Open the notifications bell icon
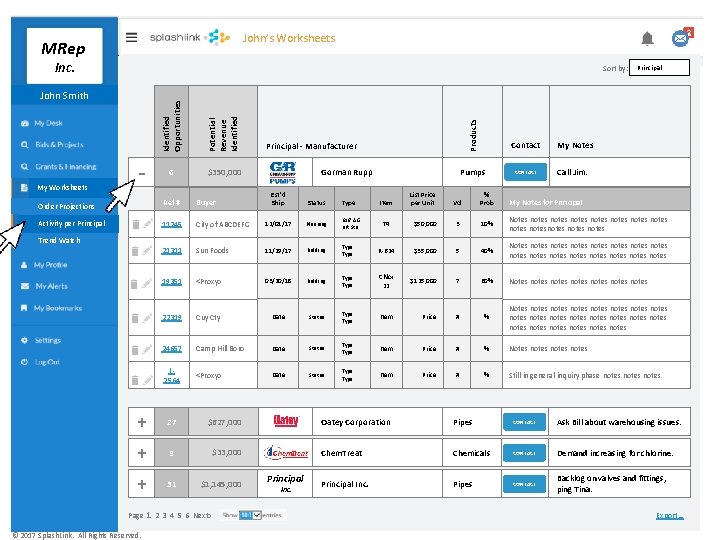Screen dimensions: 720x540 coord(647,38)
